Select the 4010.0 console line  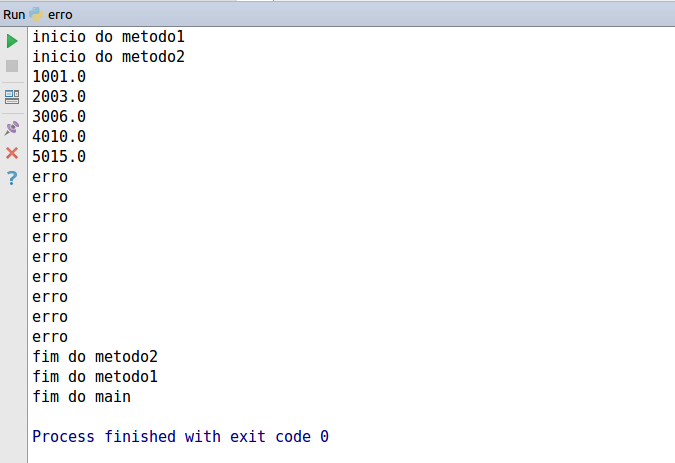(x=59, y=136)
